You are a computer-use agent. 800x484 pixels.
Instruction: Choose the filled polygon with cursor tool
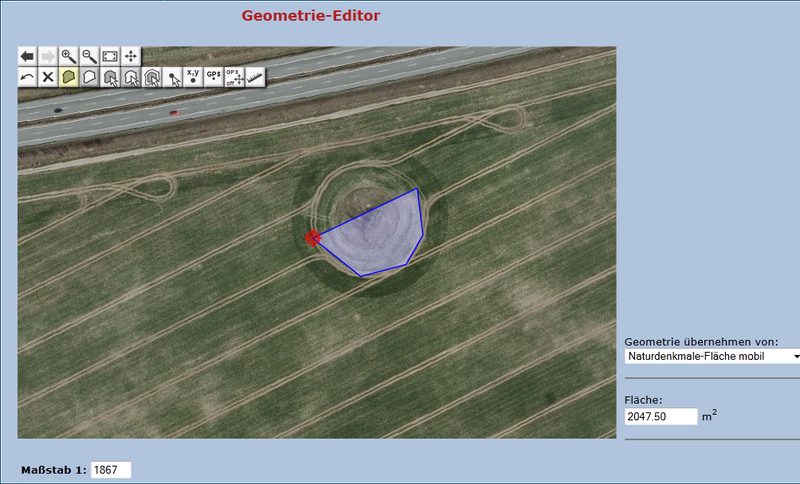click(111, 76)
